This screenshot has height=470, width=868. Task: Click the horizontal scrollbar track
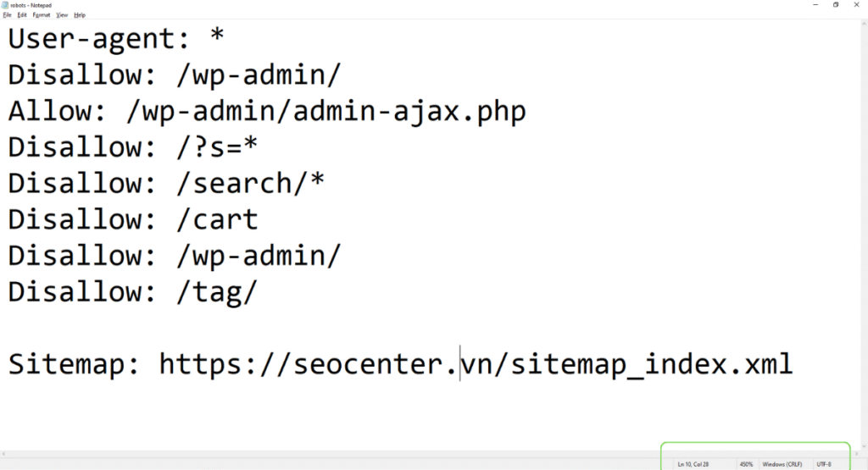[424, 454]
